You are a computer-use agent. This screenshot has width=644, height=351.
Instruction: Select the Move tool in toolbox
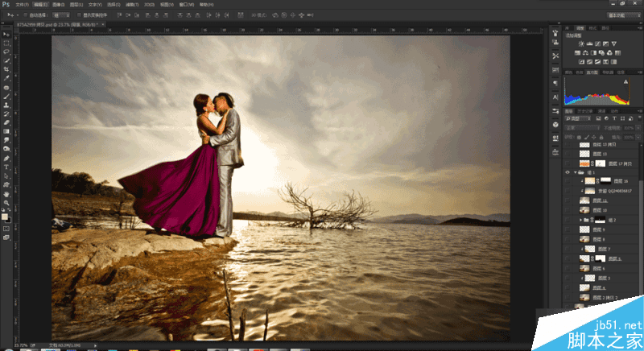[6, 35]
